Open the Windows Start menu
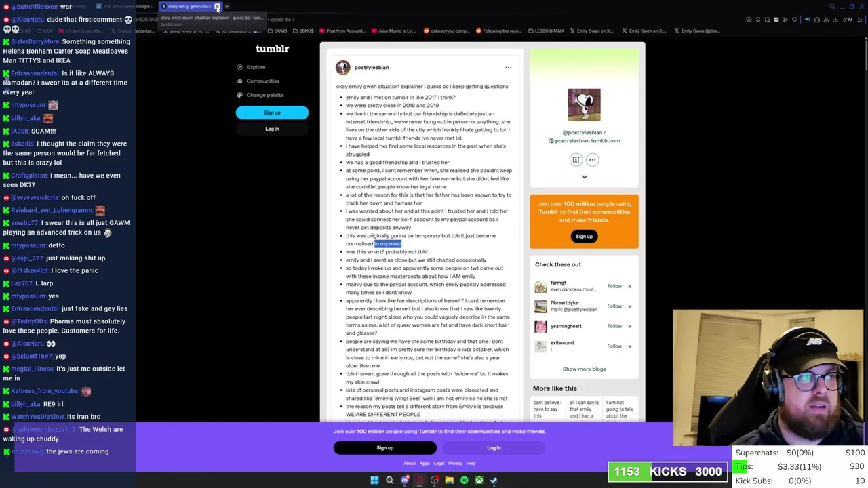868x488 pixels. tap(374, 480)
